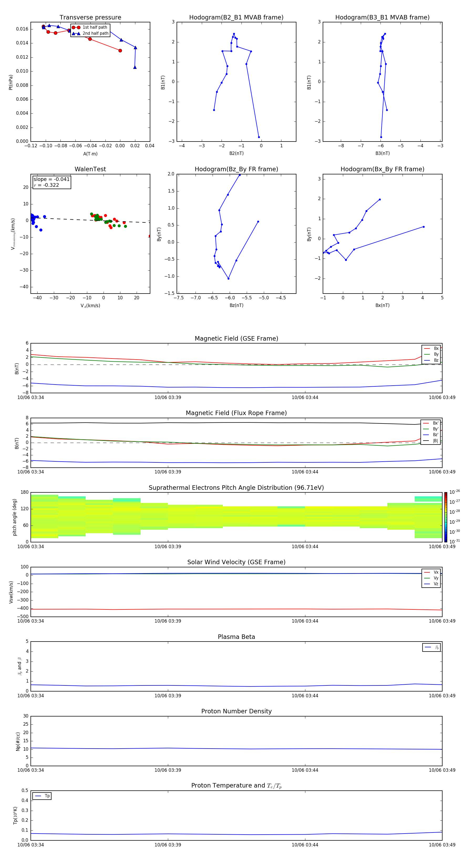Image resolution: width=473 pixels, height=868 pixels.
Task: Click the "Hodogram(Bz_By FR frame)" title
Action: point(236,169)
